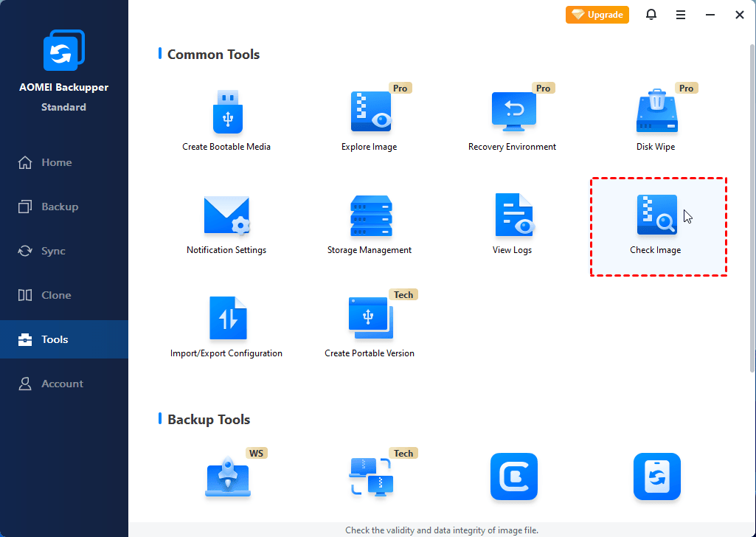Click the rocket laptop icon under Backup Tools
Screen dimensions: 756x537
tap(226, 477)
